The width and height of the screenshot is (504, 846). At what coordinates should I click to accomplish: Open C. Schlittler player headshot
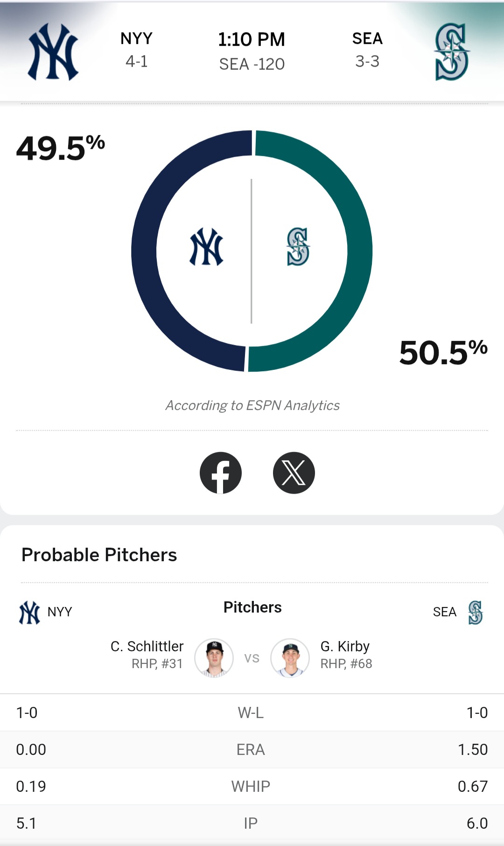214,658
